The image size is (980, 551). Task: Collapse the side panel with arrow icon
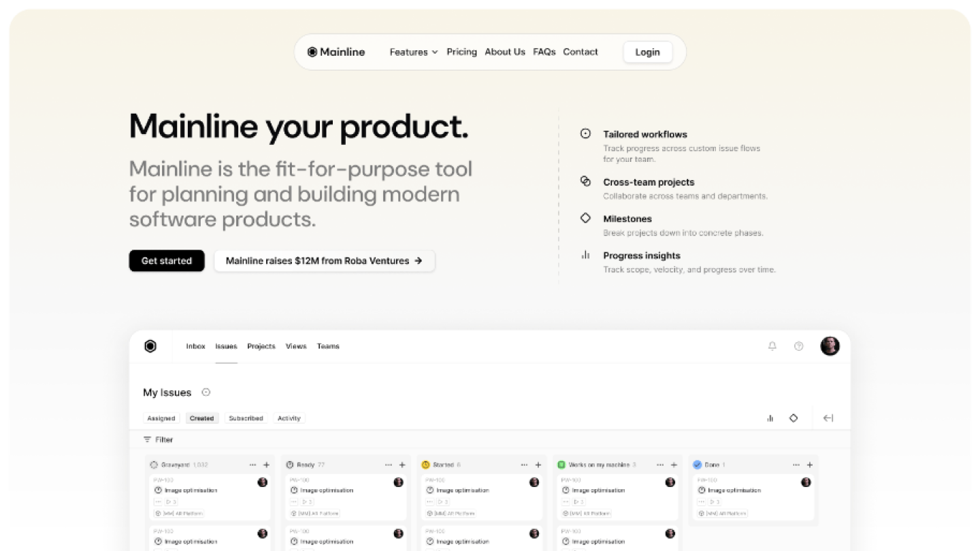click(828, 418)
